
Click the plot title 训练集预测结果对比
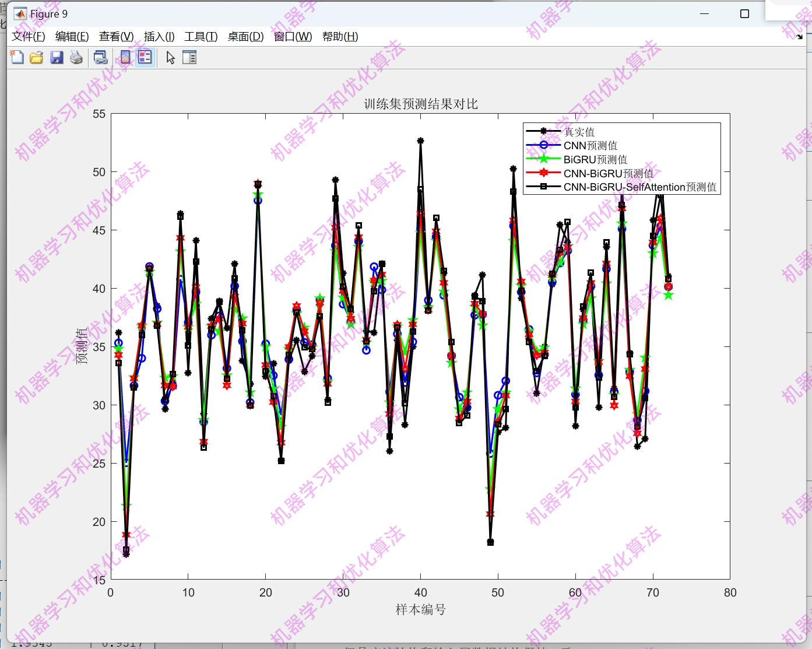click(419, 104)
